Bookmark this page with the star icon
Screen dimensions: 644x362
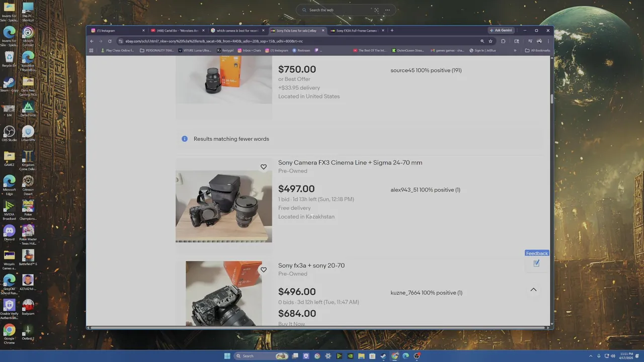pos(491,41)
